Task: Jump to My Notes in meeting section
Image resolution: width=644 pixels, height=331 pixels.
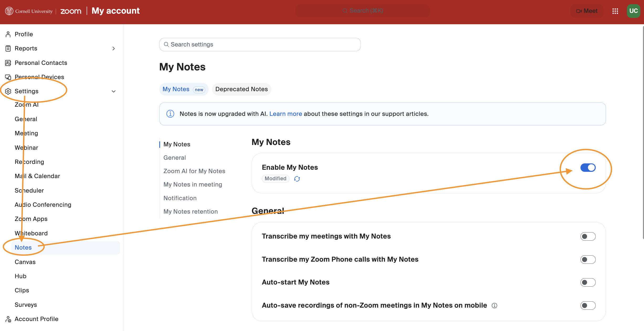Action: tap(193, 184)
